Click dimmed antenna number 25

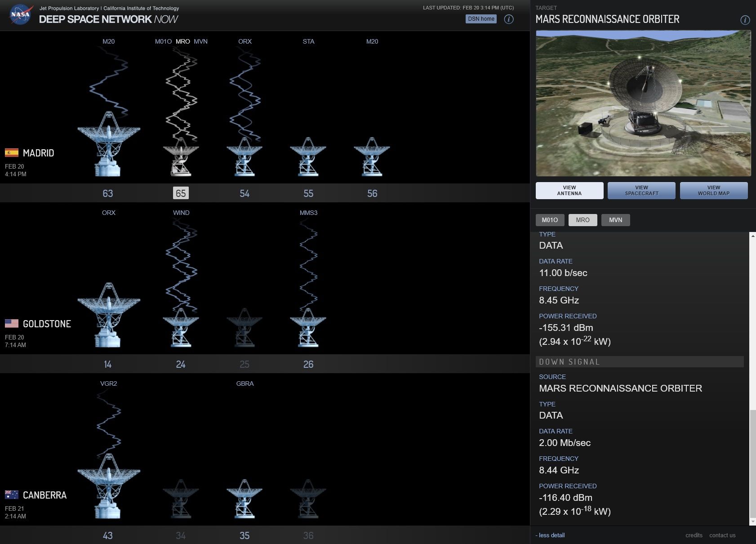pos(245,364)
